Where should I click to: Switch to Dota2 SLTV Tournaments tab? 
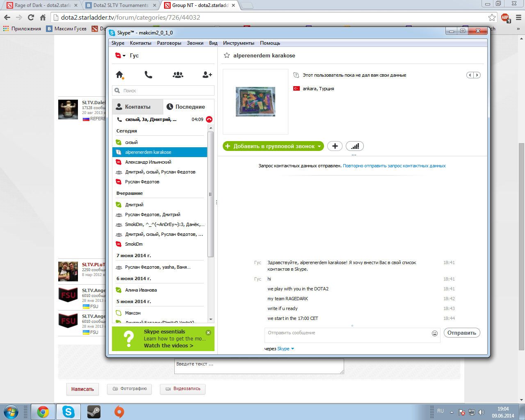click(x=121, y=5)
